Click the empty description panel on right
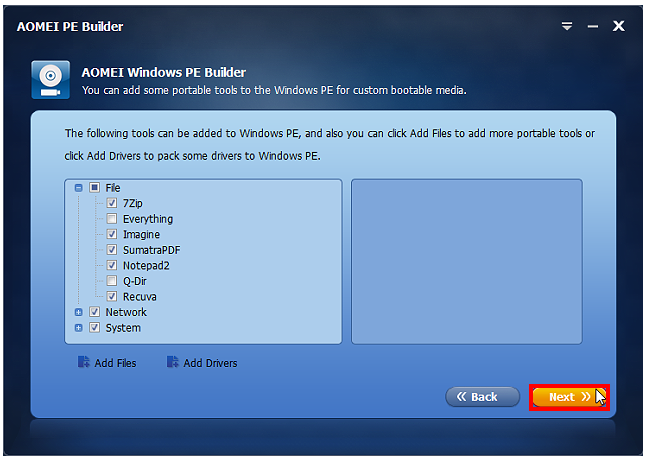Viewport: 651px width, 465px height. point(467,262)
